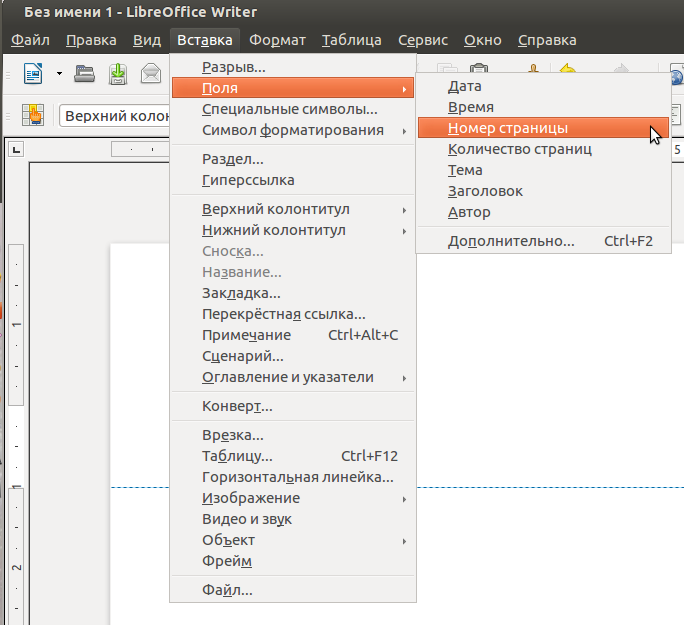Choose Раздел... menu entry
Viewport: 684px width, 625px height.
(x=293, y=159)
